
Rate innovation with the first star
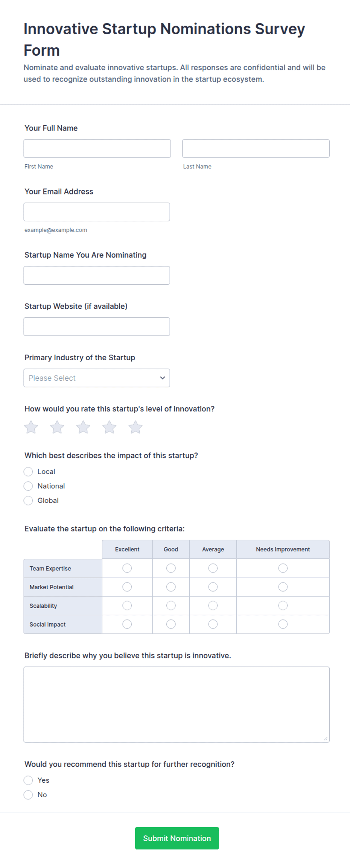tap(31, 427)
